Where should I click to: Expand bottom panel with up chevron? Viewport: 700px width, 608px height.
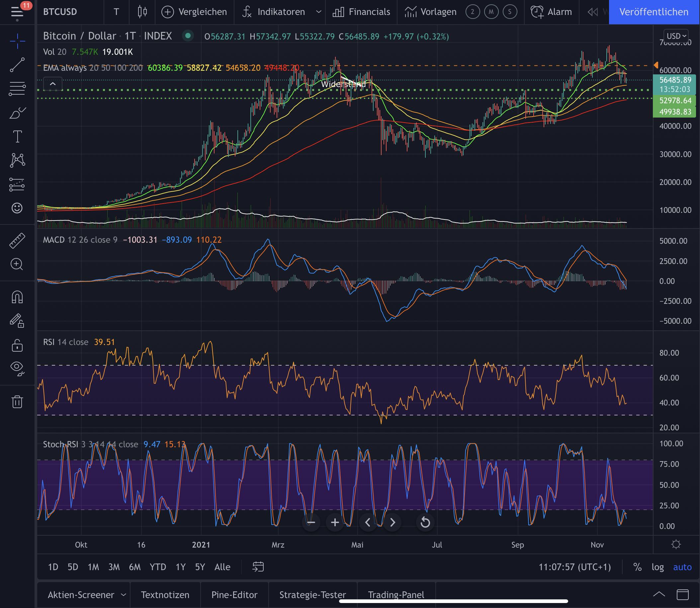(659, 594)
